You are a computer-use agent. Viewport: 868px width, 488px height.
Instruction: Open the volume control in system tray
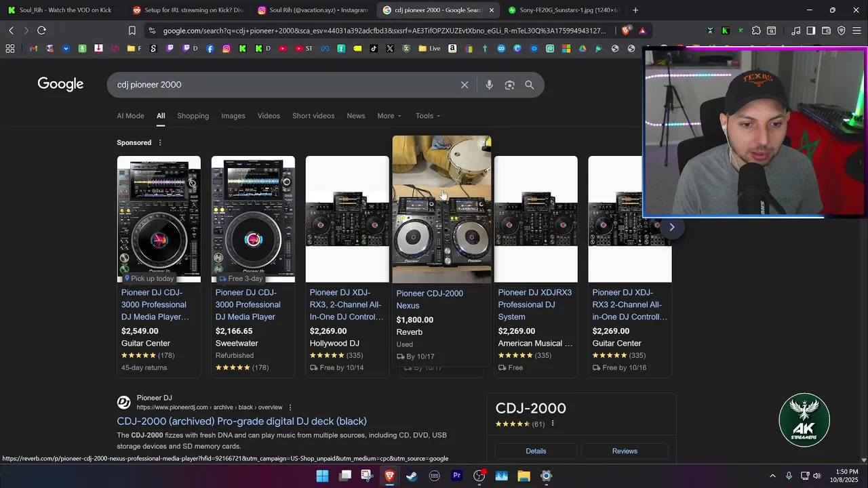click(x=817, y=476)
